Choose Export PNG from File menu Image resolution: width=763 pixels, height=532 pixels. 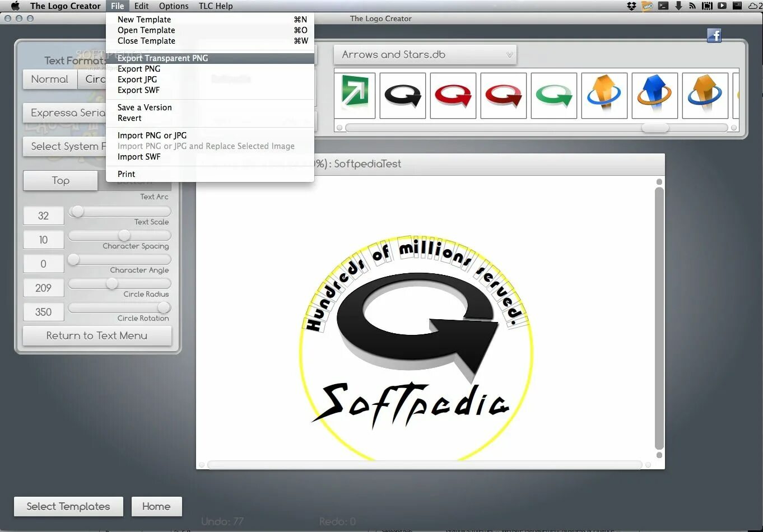pos(210,69)
